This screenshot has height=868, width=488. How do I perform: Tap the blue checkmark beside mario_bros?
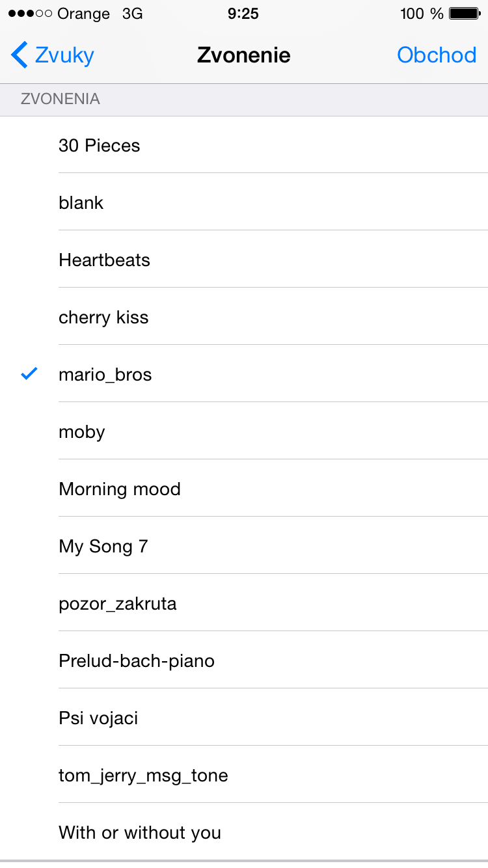(29, 373)
